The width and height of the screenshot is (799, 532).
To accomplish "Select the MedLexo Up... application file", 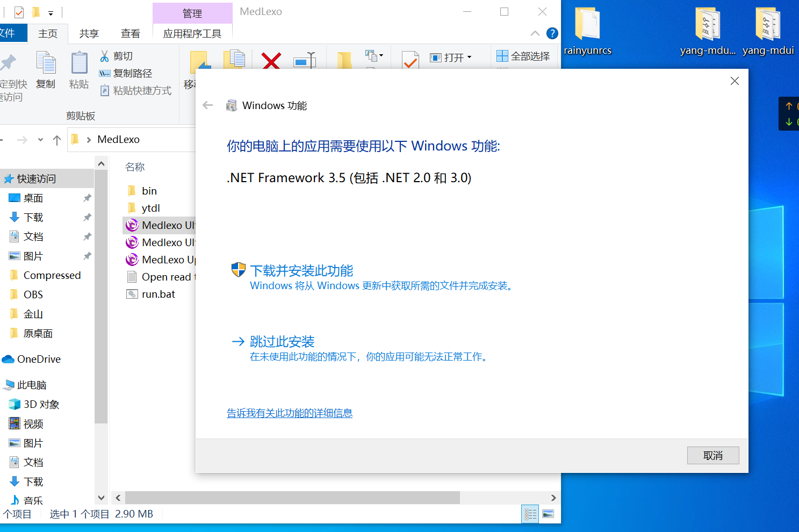I will point(161,260).
